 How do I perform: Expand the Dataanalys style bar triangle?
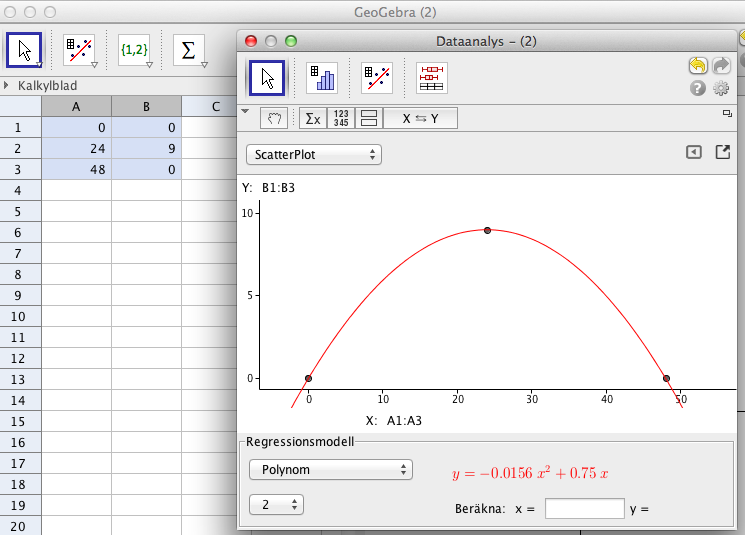245,111
